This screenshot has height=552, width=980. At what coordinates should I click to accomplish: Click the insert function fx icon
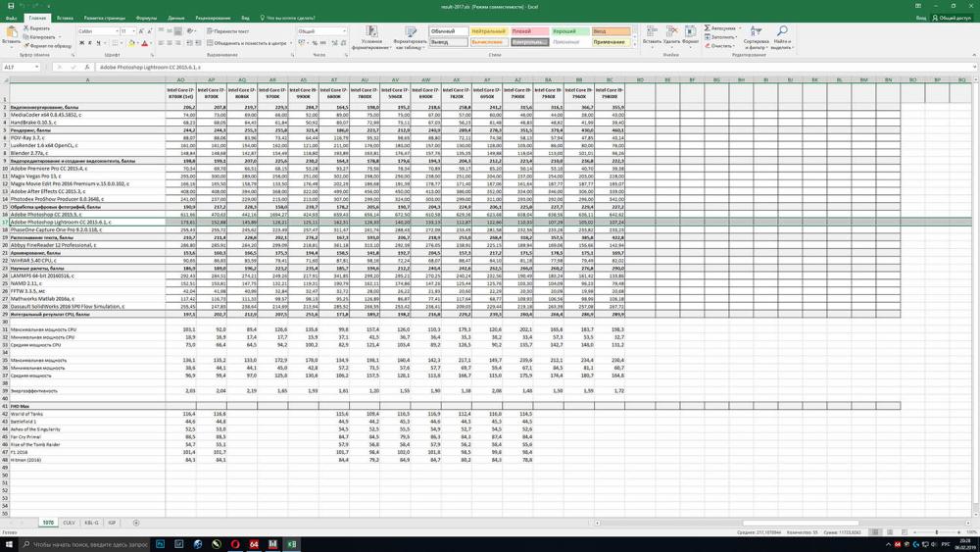pos(87,67)
